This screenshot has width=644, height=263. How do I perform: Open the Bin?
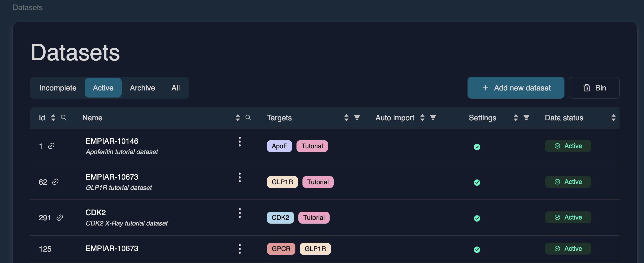point(594,88)
